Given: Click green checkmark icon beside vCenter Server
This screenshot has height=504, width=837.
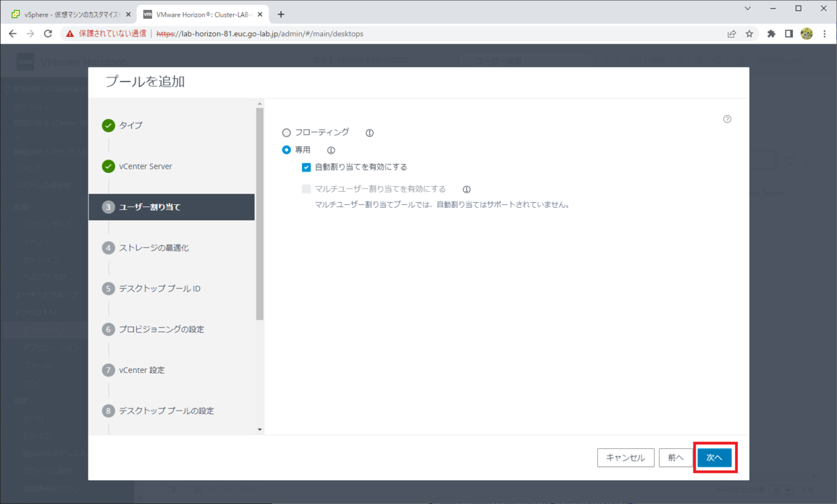Looking at the screenshot, I should coord(108,167).
